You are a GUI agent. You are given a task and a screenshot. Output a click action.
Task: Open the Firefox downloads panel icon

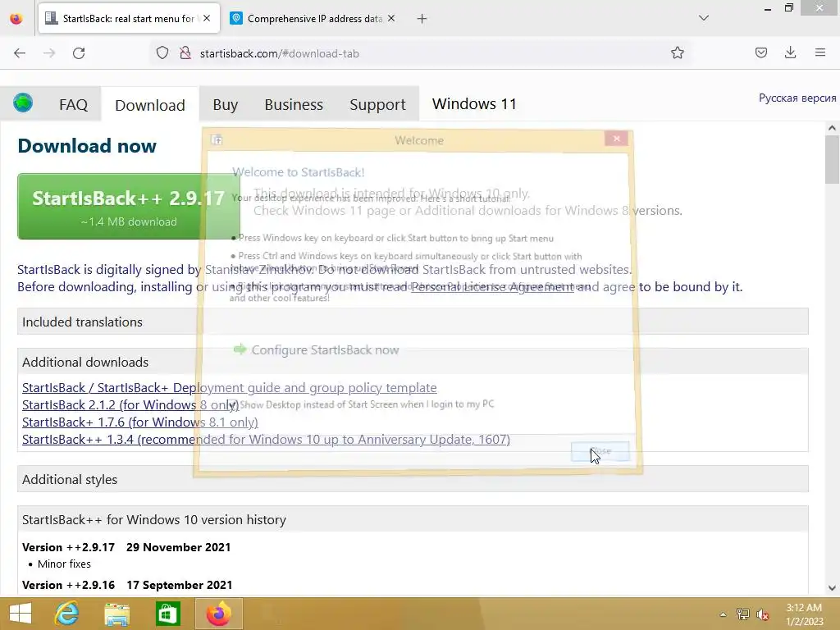pos(790,52)
